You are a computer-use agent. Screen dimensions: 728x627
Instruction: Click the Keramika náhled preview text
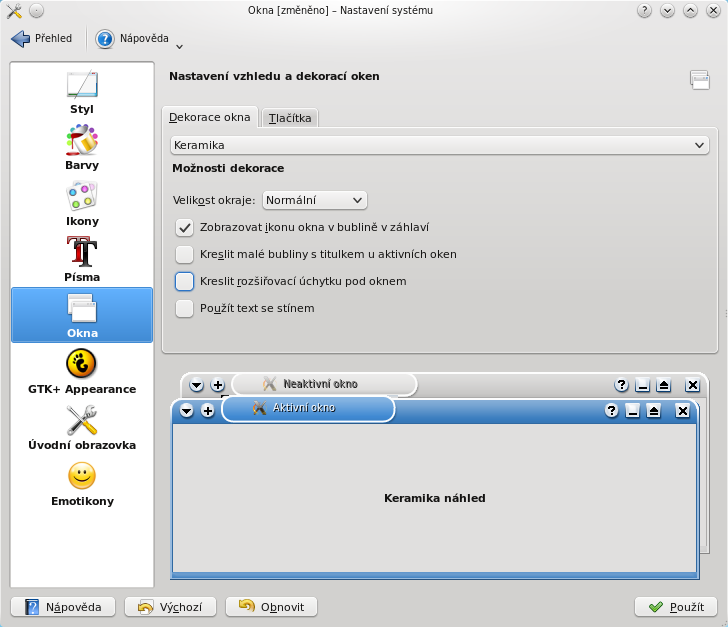(x=435, y=498)
